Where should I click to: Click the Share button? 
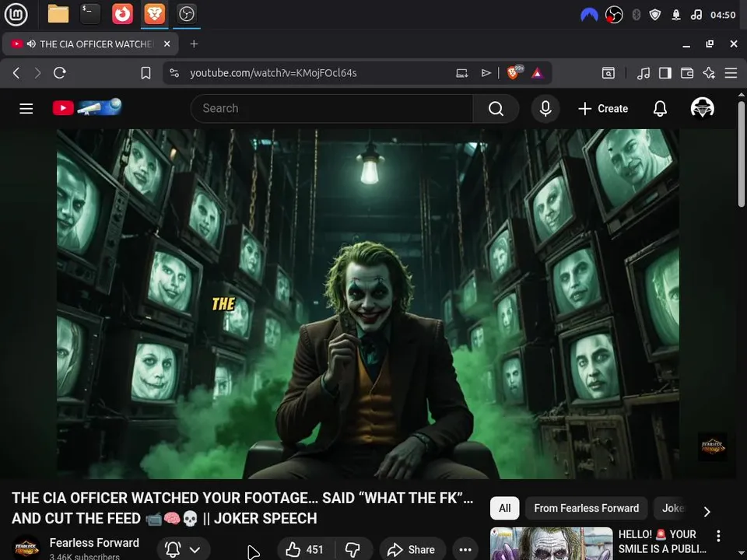pyautogui.click(x=412, y=549)
